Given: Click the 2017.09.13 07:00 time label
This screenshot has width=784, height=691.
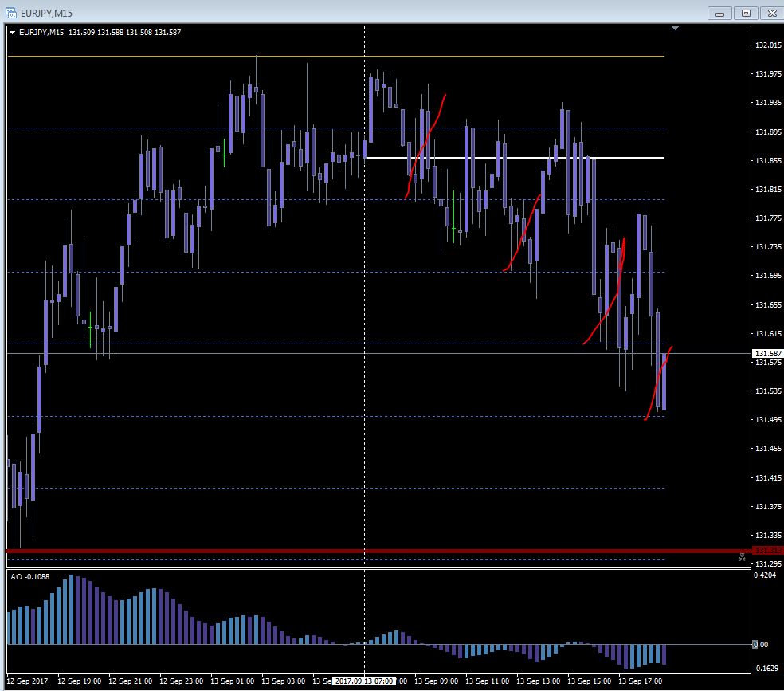Looking at the screenshot, I should click(364, 681).
